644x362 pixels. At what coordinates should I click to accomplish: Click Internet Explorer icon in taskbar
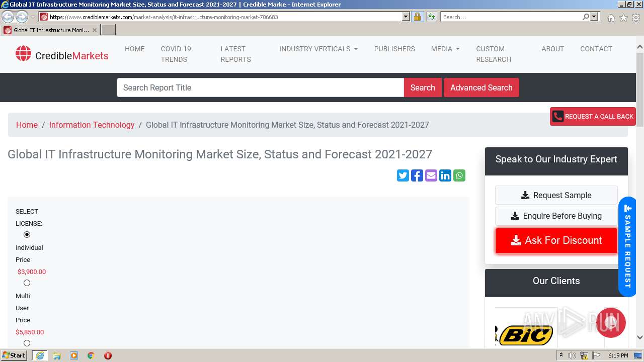[40, 355]
